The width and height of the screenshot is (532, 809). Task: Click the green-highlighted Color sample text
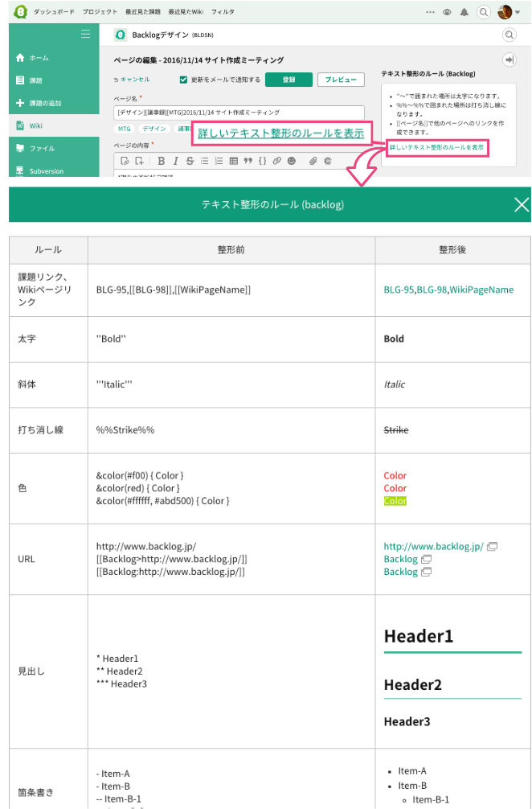pyautogui.click(x=395, y=501)
